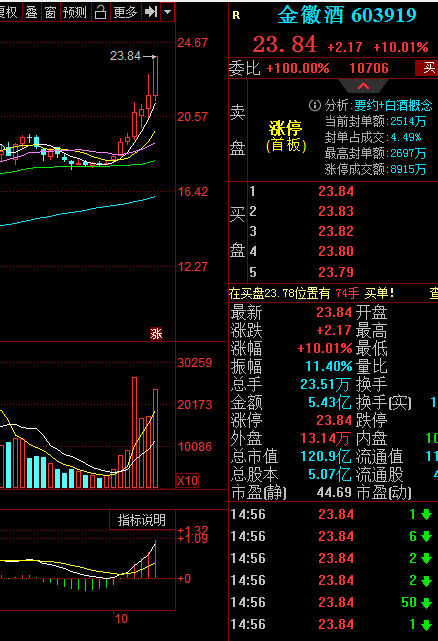Click the 委比 quantity 10706
438x641 pixels.
369,68
